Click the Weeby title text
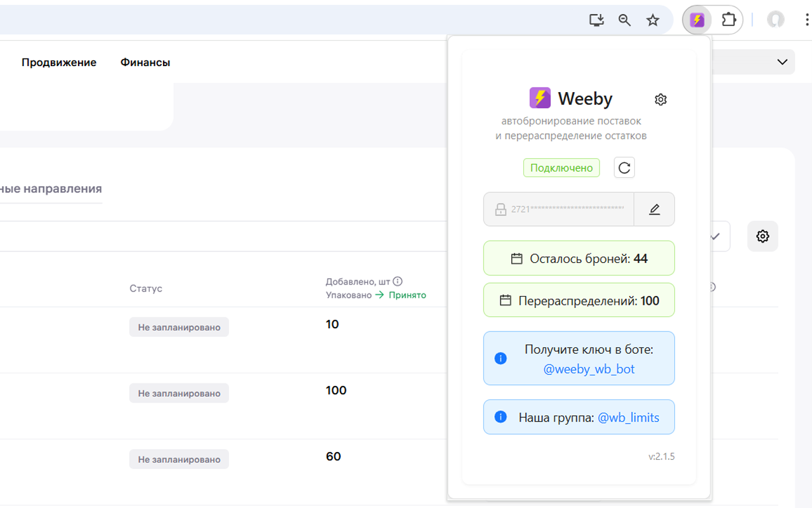Screen dimensions: 812x508 [585, 98]
